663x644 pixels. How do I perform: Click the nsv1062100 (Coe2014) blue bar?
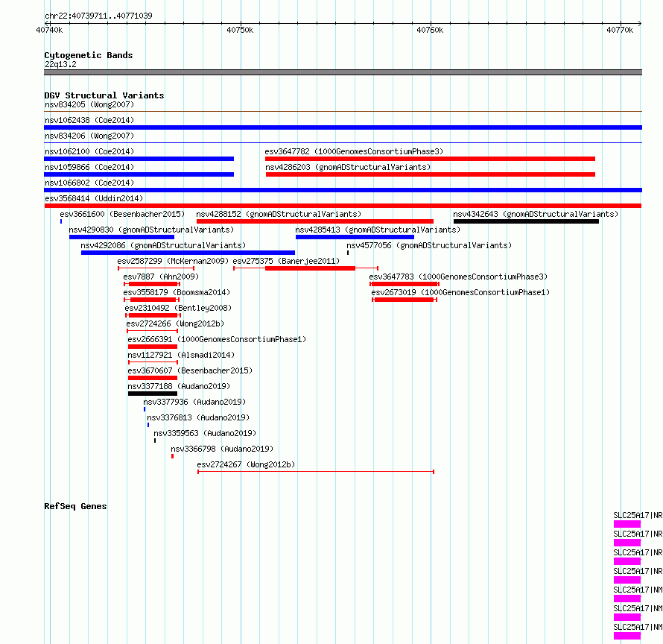coord(139,159)
